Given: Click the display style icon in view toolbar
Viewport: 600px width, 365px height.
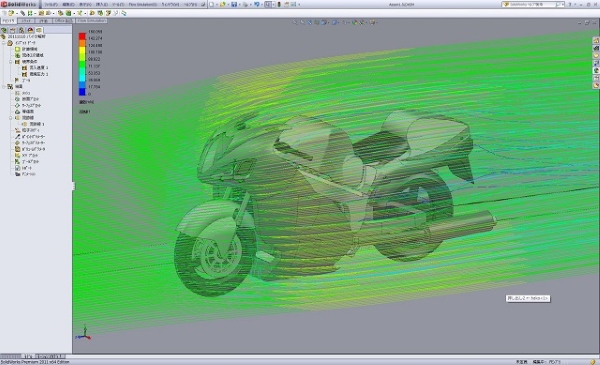Looking at the screenshot, I should point(334,23).
